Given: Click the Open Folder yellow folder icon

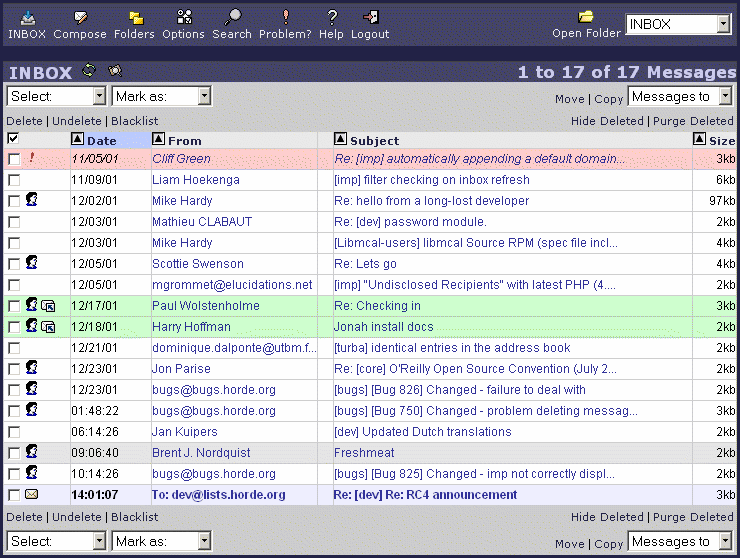Looking at the screenshot, I should point(586,17).
